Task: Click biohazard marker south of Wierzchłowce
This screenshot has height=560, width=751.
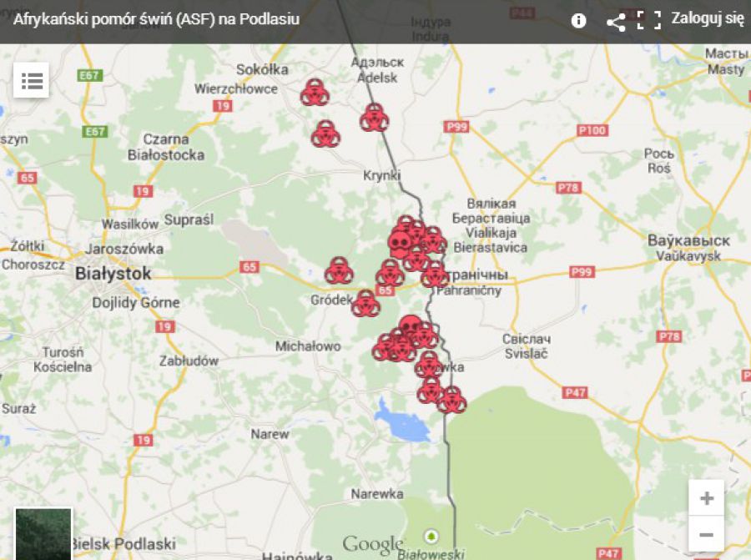Action: 325,134
